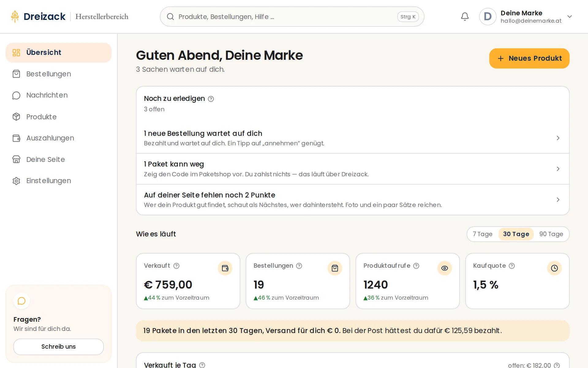The width and height of the screenshot is (588, 368).
Task: Open the Übersicht menu item
Action: tap(58, 52)
